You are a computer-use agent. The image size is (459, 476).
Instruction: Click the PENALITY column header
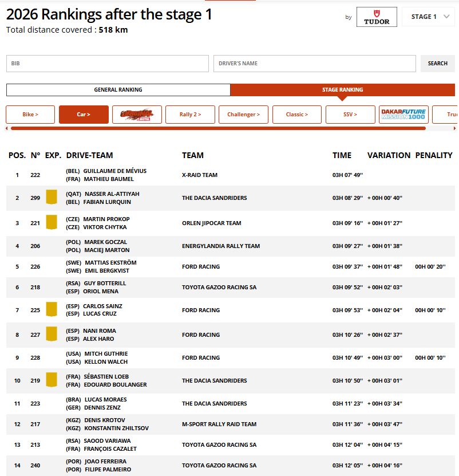coord(434,155)
